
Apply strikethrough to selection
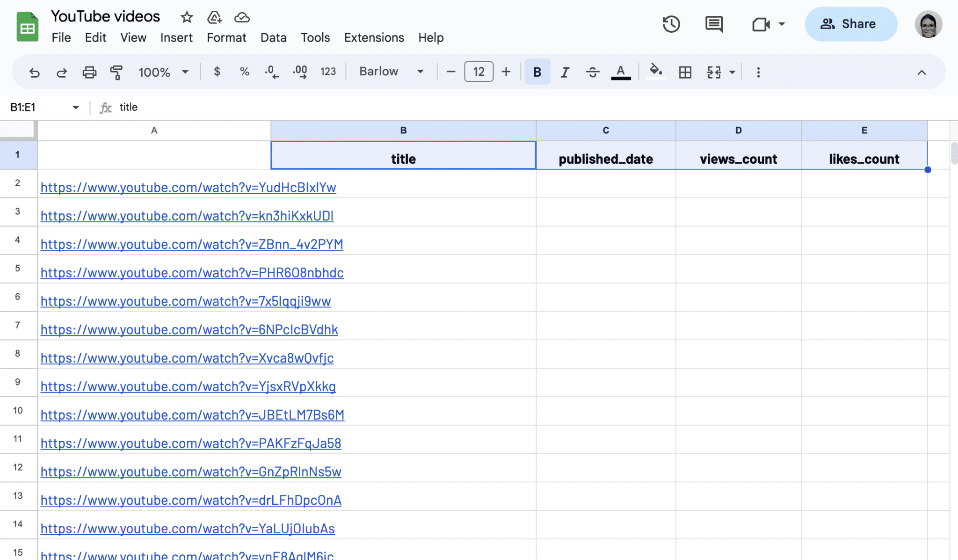tap(592, 72)
